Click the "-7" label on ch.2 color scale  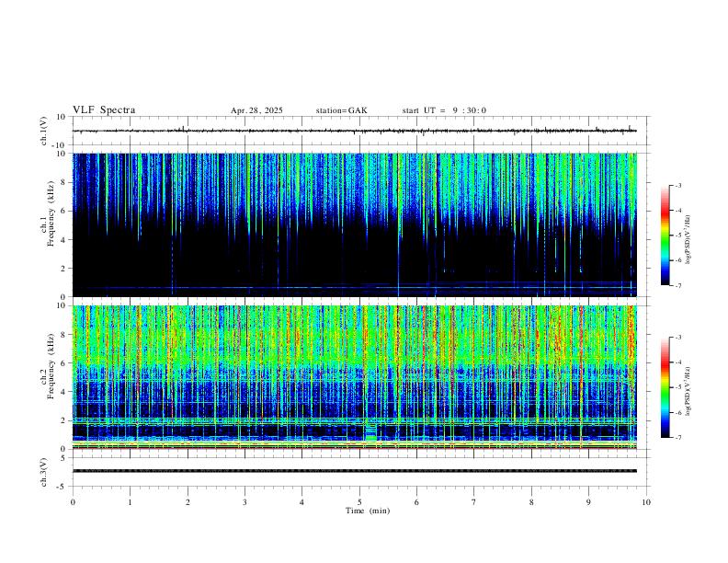(x=678, y=438)
